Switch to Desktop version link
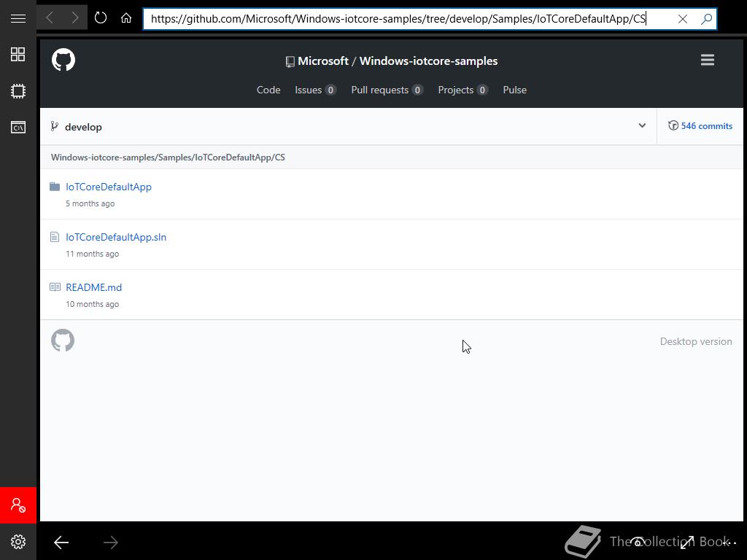This screenshot has width=747, height=560. pyautogui.click(x=696, y=341)
